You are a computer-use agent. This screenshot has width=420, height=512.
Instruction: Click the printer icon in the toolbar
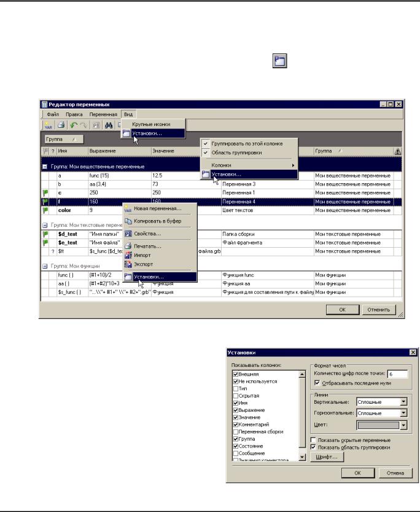coord(61,125)
